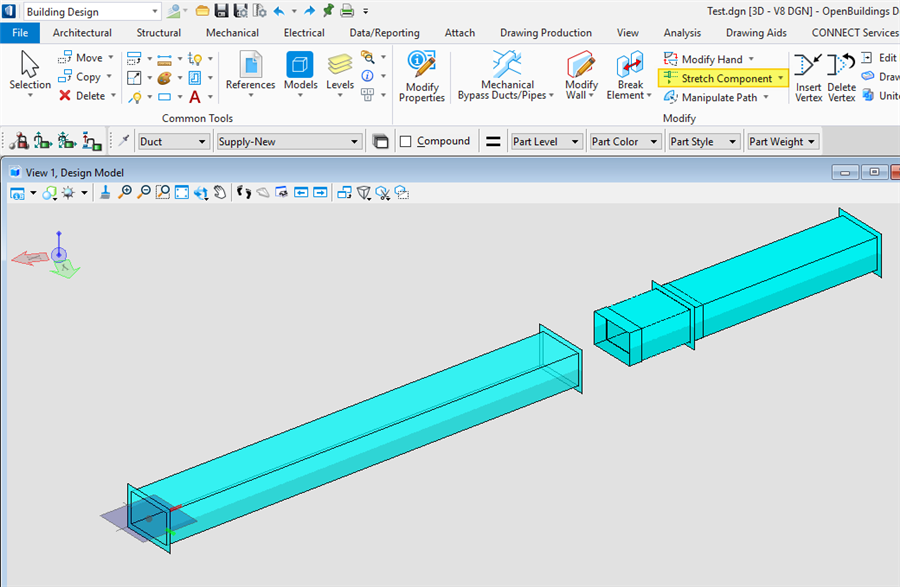900x587 pixels.
Task: Select the Pan View hand icon
Action: tap(219, 192)
